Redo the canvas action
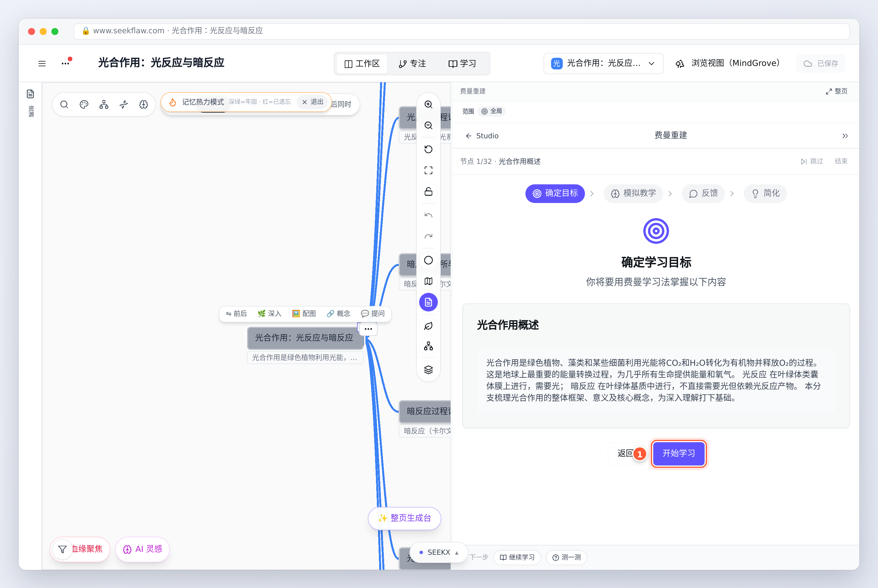878x588 pixels. 428,236
